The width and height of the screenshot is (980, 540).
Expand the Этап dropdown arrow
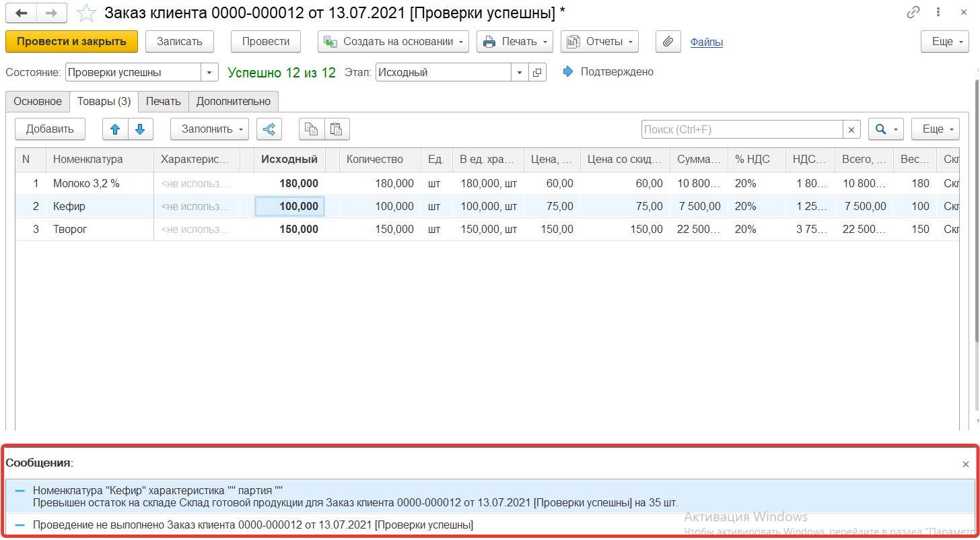pos(520,72)
